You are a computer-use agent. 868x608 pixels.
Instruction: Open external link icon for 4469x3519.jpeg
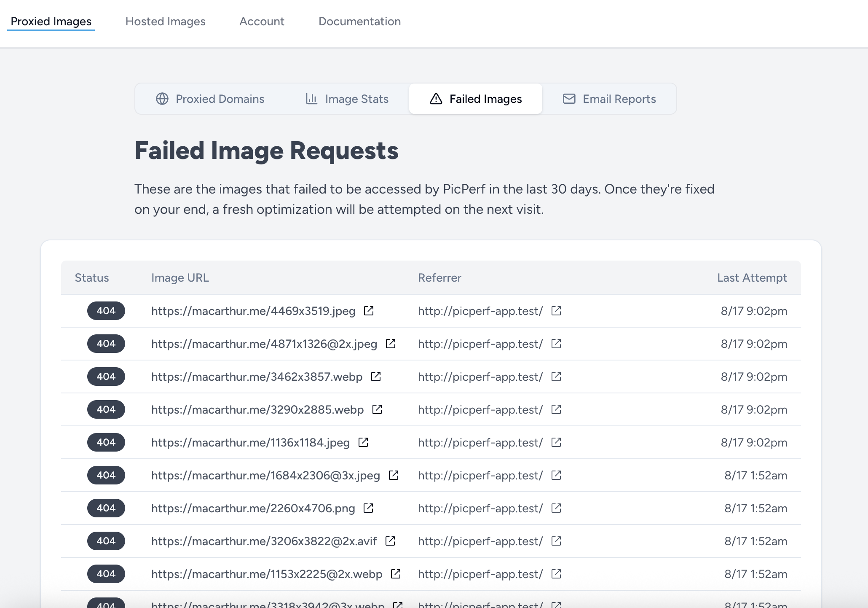click(x=369, y=311)
